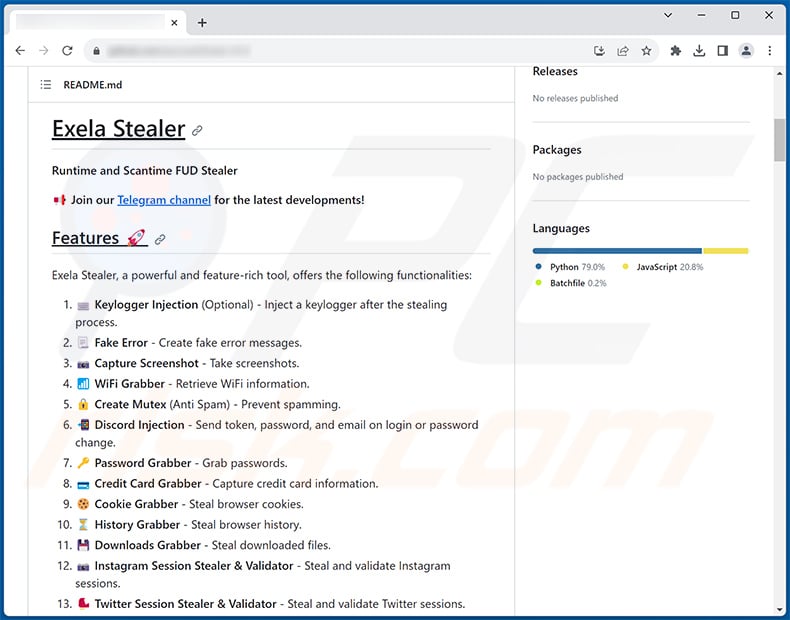Click the scrollbar up arrow
The height and width of the screenshot is (620, 790).
pyautogui.click(x=779, y=74)
